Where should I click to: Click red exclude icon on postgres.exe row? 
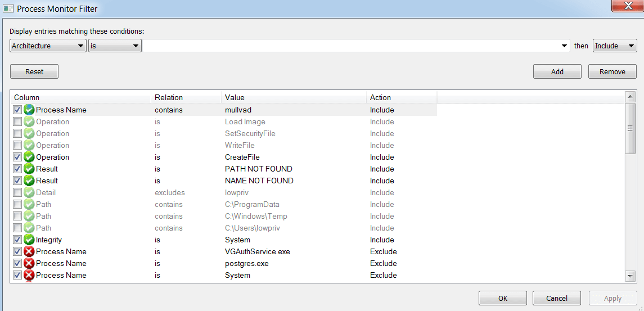point(29,263)
